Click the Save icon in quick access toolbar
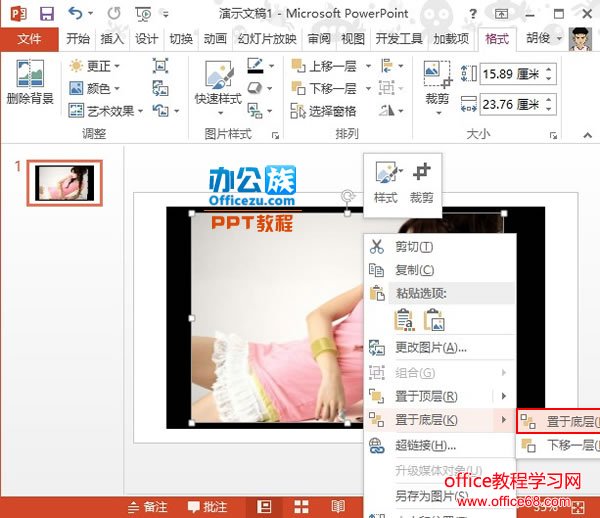 click(x=47, y=14)
